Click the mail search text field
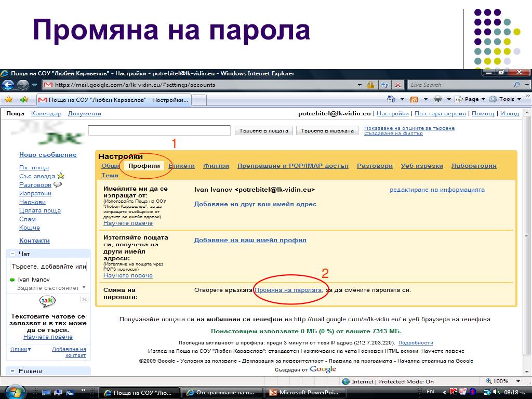Viewport: 532px width, 399px height. click(x=159, y=130)
